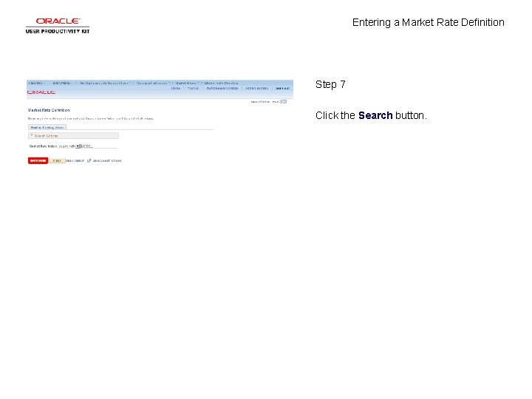Click the page icon beside Help
Screen dimensions: 532x399
pos(284,101)
